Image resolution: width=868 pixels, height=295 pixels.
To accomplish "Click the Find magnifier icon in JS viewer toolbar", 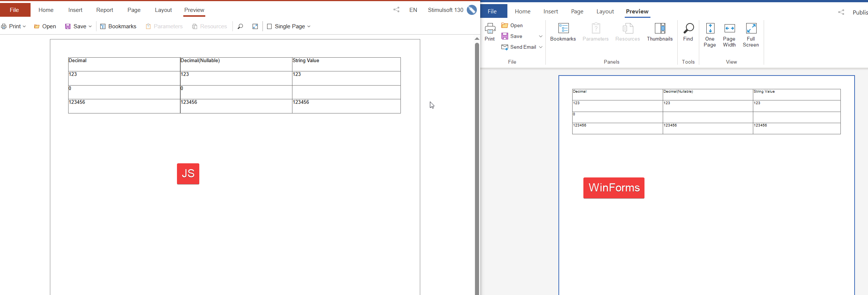I will [240, 26].
